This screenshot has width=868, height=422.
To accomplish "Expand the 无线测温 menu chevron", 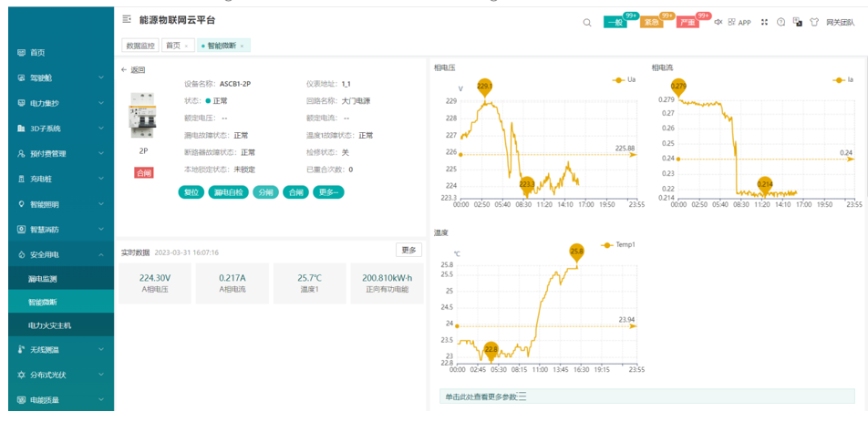I will [x=101, y=350].
